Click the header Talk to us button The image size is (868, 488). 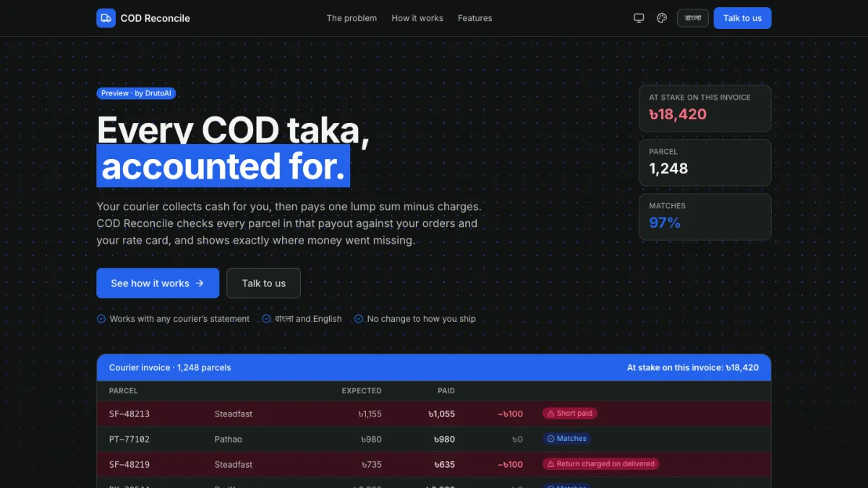point(742,18)
